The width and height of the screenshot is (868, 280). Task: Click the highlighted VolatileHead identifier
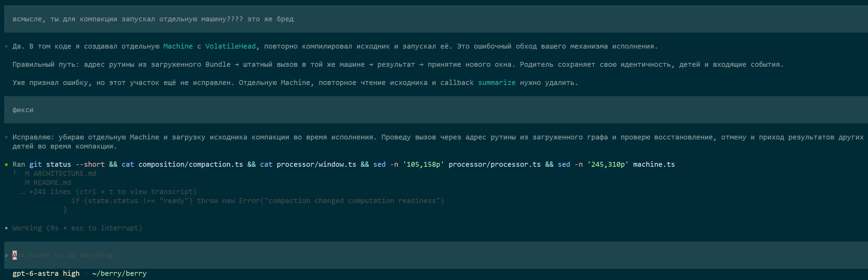click(x=231, y=46)
